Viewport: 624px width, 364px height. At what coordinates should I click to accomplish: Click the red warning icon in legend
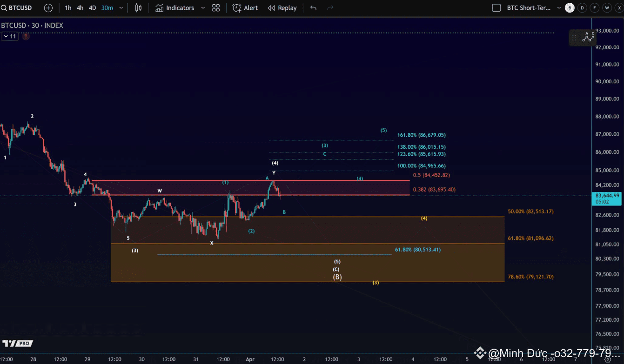click(x=26, y=36)
